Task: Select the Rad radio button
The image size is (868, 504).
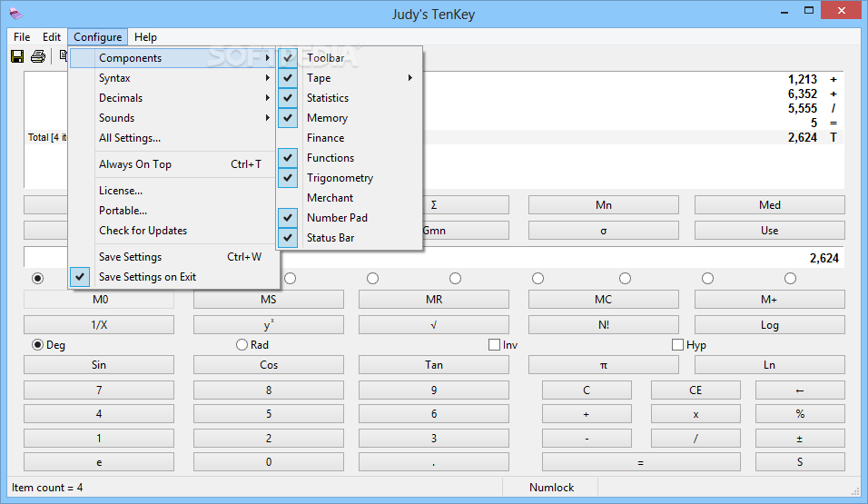Action: tap(242, 345)
